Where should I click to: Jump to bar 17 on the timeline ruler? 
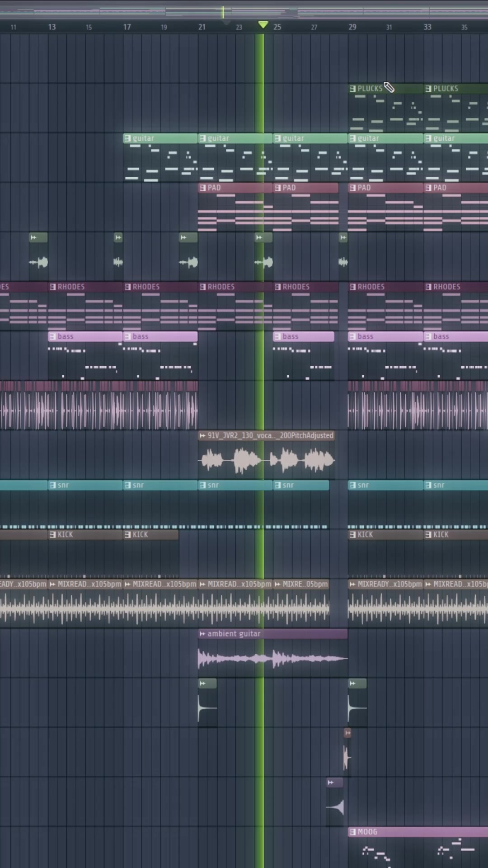pyautogui.click(x=127, y=27)
